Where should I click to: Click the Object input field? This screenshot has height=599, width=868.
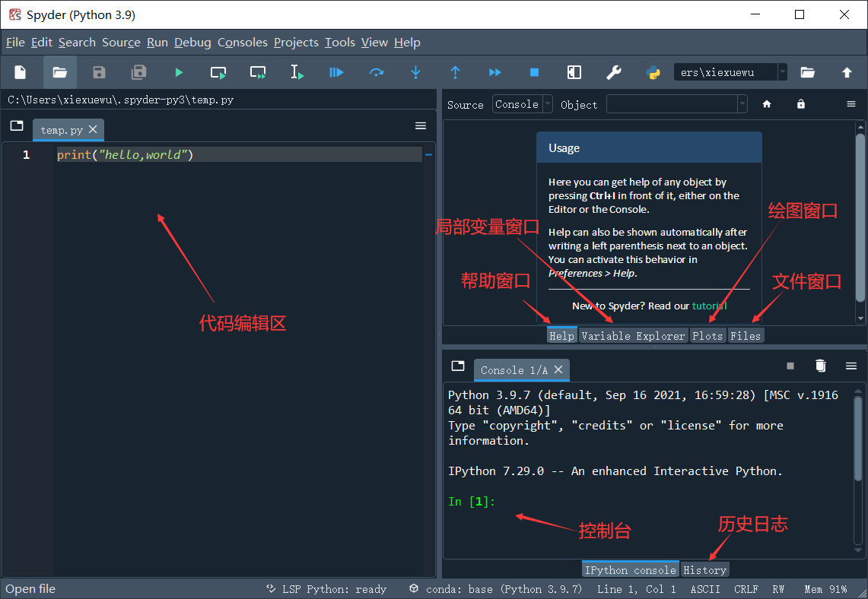click(x=672, y=104)
